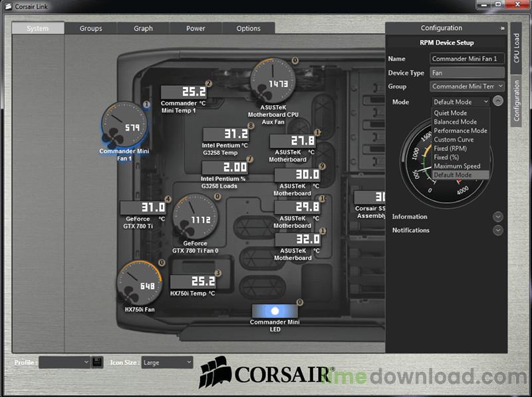The image size is (532, 397).
Task: Switch to the Graph tab
Action: point(143,28)
